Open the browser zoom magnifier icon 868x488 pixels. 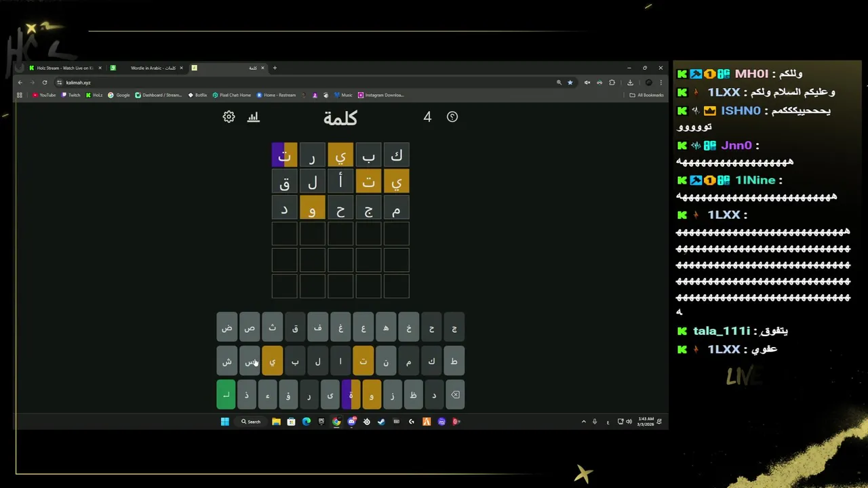[x=559, y=82]
